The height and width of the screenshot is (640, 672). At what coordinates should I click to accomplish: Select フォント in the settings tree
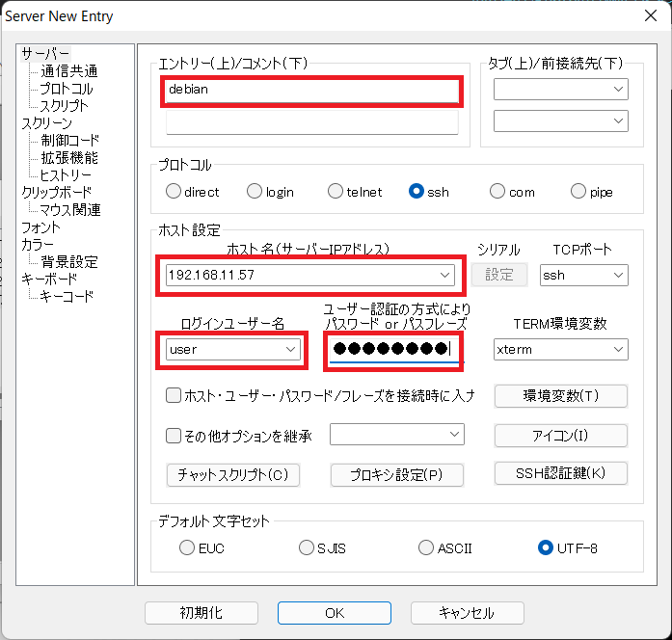(41, 227)
